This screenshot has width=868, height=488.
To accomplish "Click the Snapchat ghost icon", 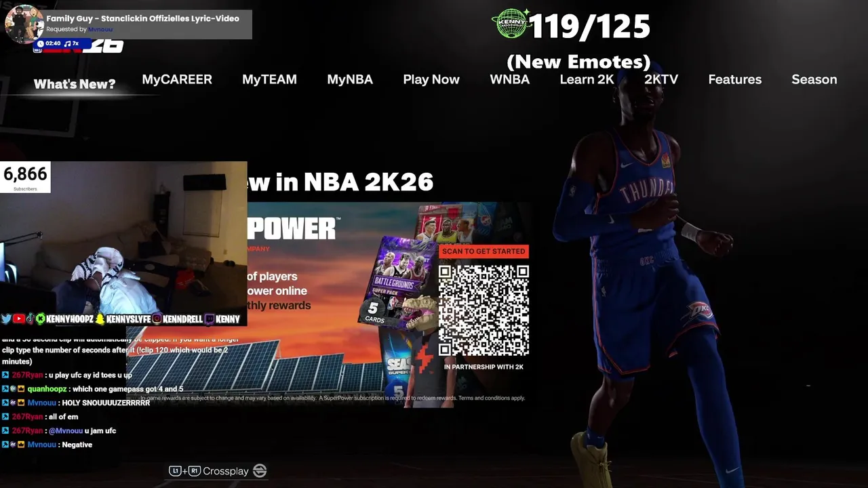I will [x=100, y=319].
